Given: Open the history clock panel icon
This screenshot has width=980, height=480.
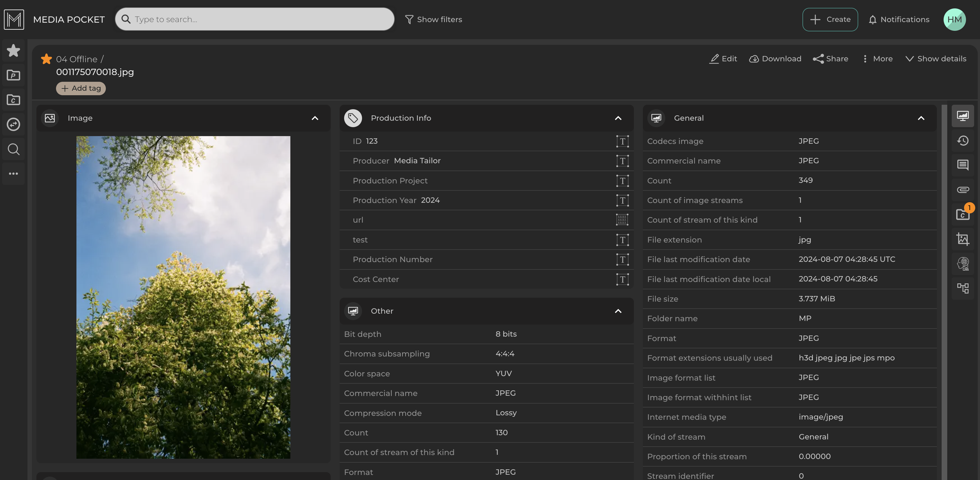Looking at the screenshot, I should pyautogui.click(x=963, y=141).
